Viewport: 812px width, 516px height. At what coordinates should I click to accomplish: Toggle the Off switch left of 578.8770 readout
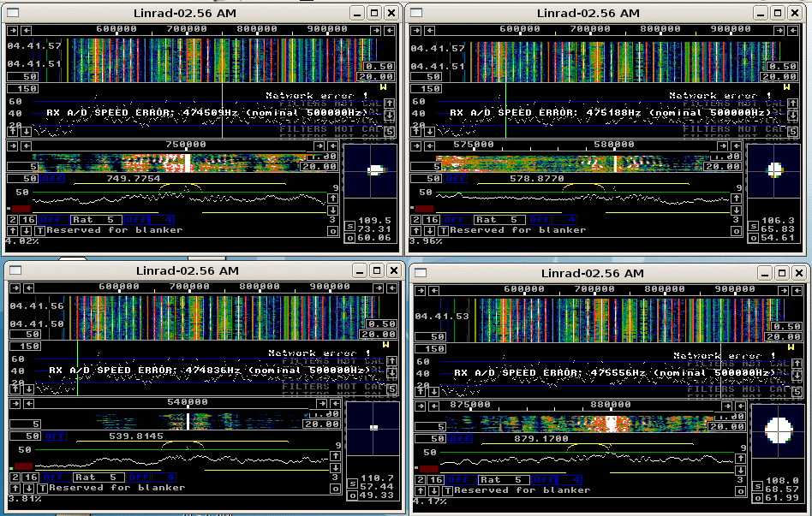455,179
